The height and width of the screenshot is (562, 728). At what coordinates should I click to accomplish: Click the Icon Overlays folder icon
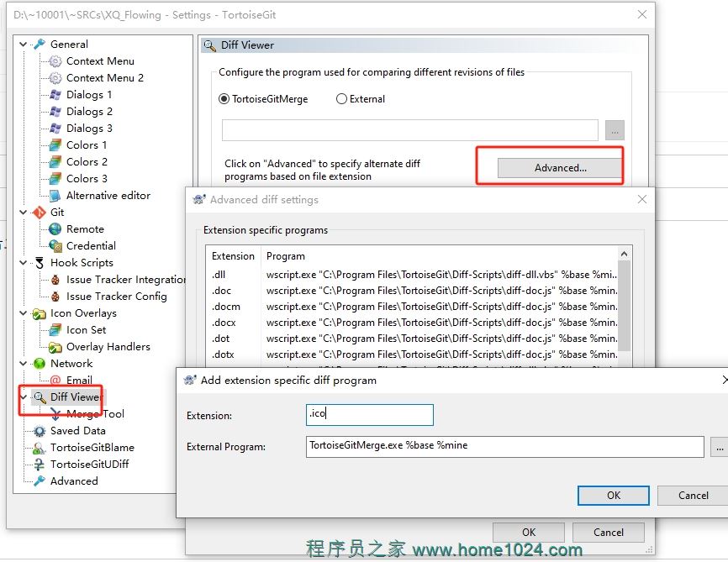tap(40, 313)
